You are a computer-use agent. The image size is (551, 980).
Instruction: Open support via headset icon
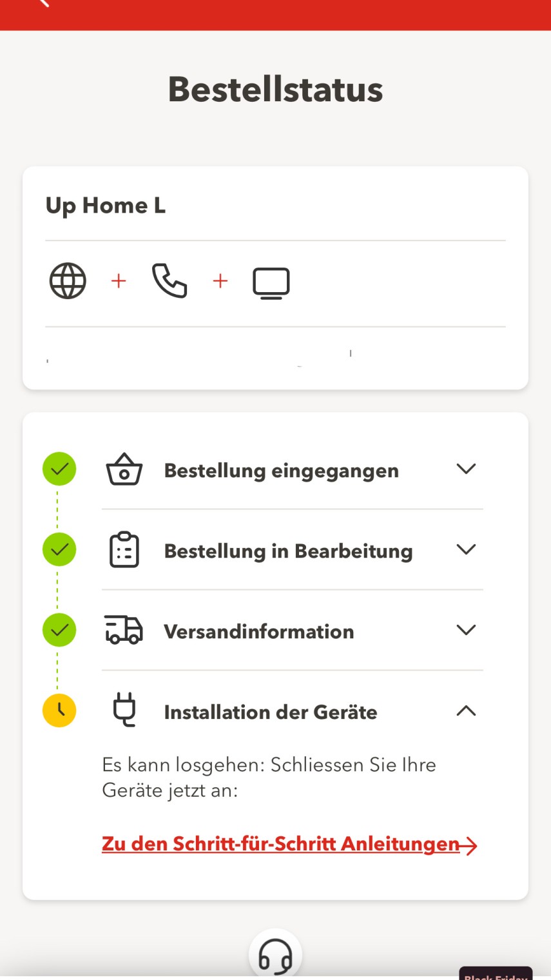(x=275, y=956)
